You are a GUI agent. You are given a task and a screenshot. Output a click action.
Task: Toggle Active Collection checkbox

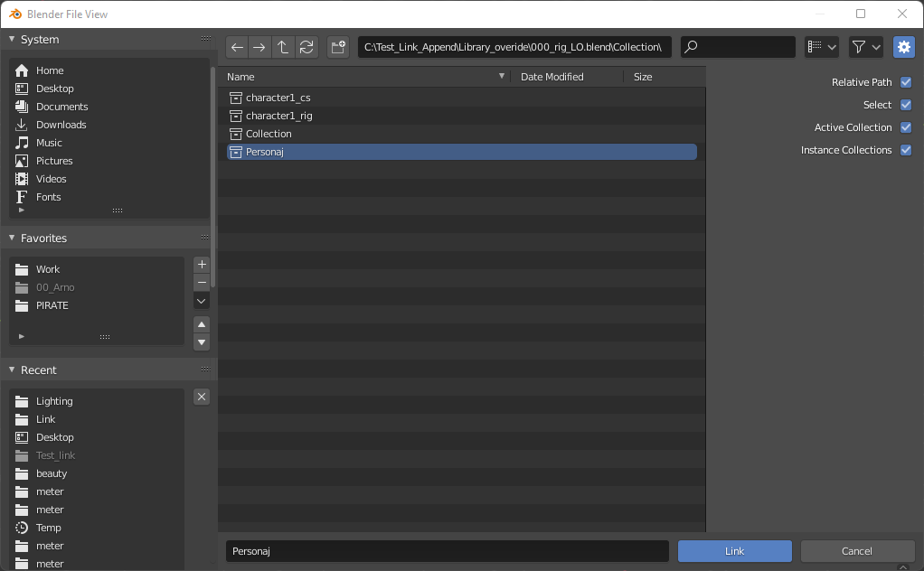[906, 127]
